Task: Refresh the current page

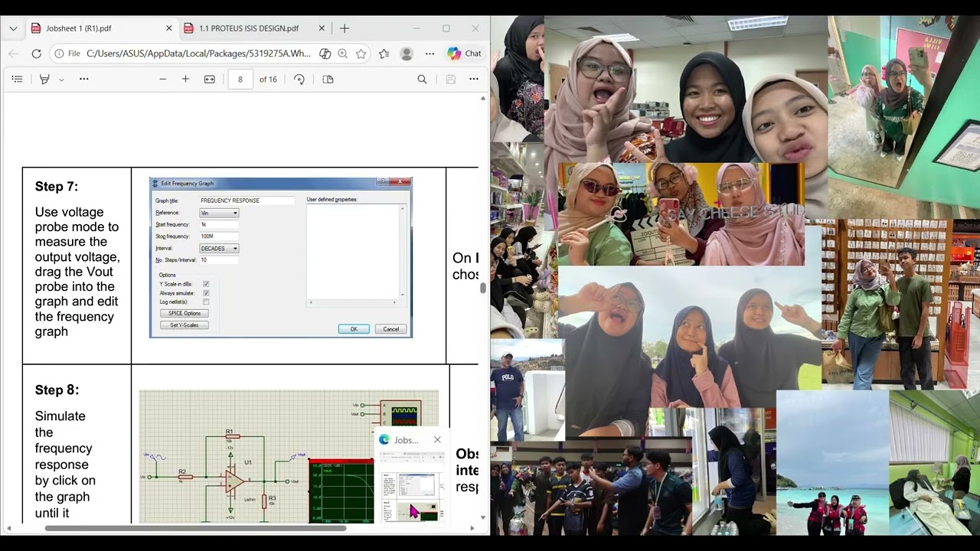Action: coord(36,54)
